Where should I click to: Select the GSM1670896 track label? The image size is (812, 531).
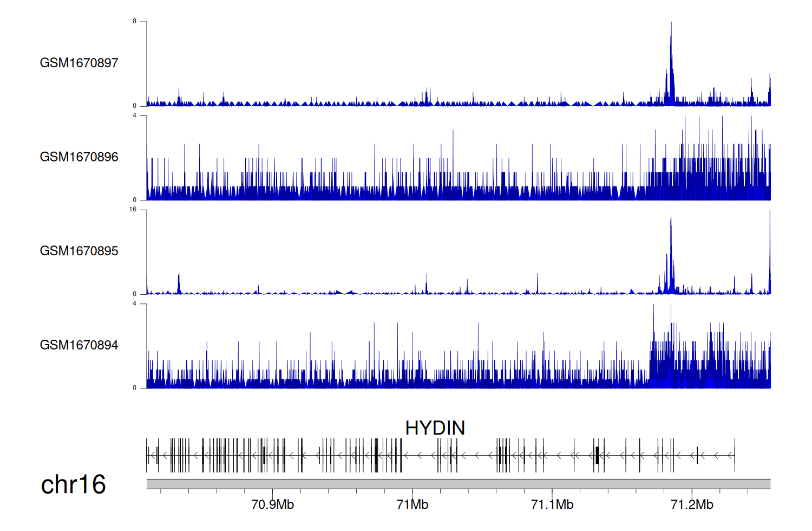tap(79, 157)
